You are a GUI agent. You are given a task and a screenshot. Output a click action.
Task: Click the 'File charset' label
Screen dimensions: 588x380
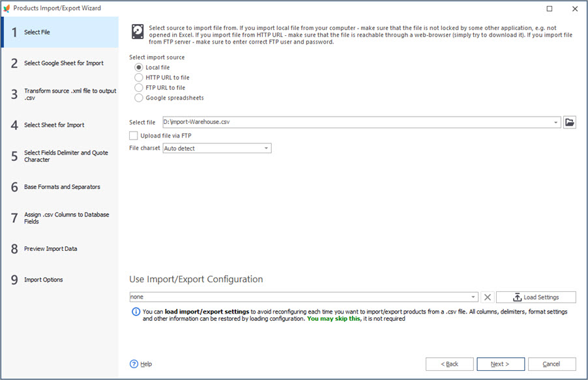click(x=144, y=148)
